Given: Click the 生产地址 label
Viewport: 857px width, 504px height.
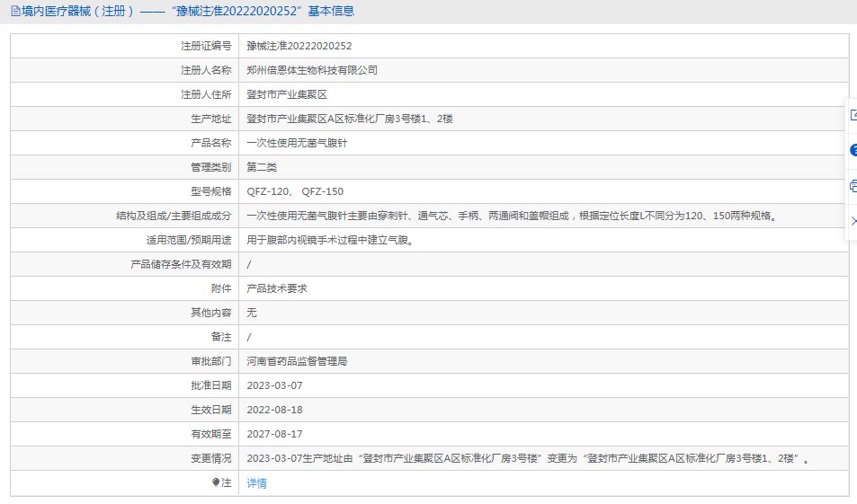Looking at the screenshot, I should (x=211, y=119).
